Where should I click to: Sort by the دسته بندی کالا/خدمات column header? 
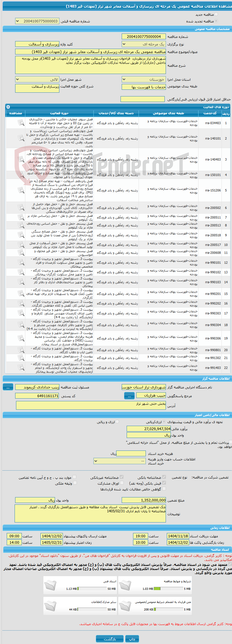point(116,113)
